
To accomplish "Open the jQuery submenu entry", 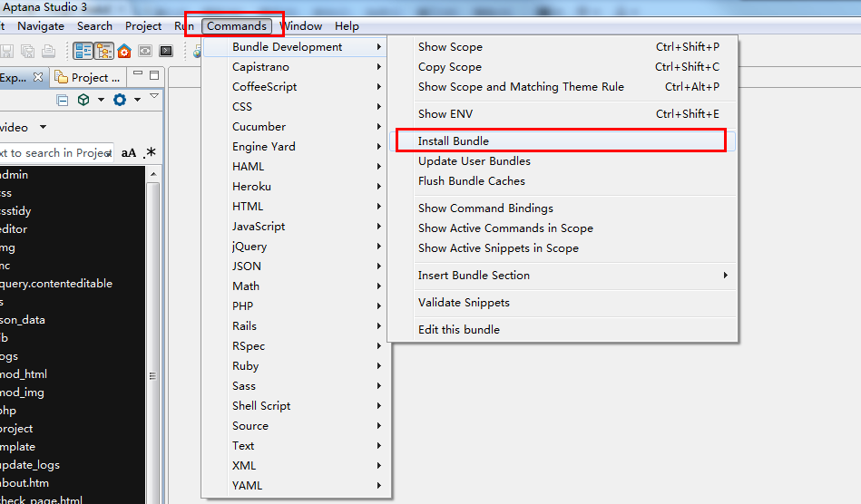I will click(x=295, y=247).
